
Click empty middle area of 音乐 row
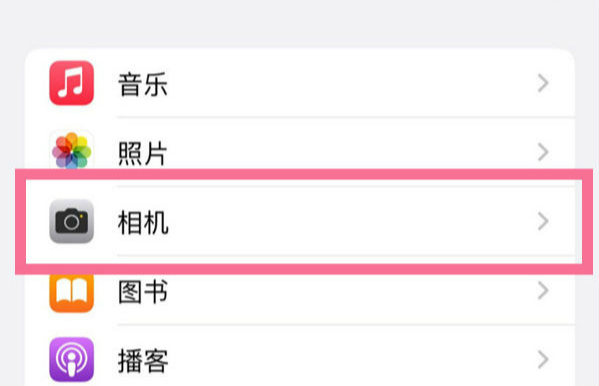344,83
